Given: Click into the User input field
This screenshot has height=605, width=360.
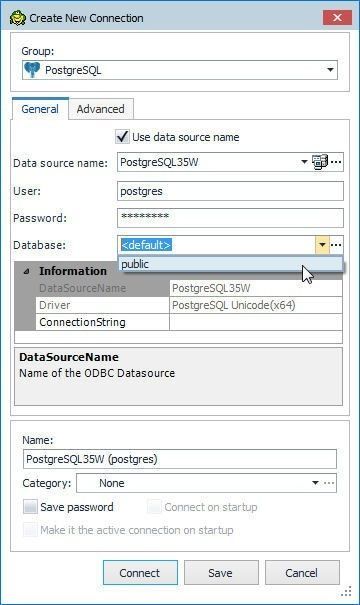Looking at the screenshot, I should click(x=230, y=191).
